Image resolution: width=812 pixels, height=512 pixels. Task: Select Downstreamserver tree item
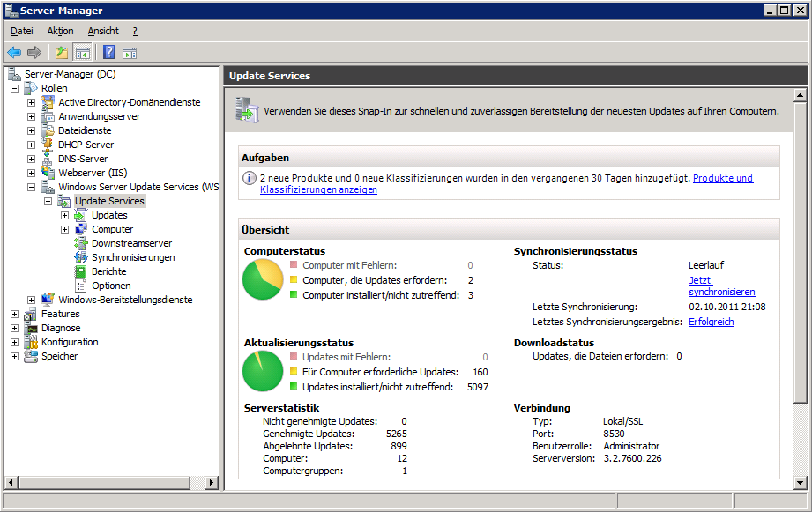pyautogui.click(x=131, y=243)
